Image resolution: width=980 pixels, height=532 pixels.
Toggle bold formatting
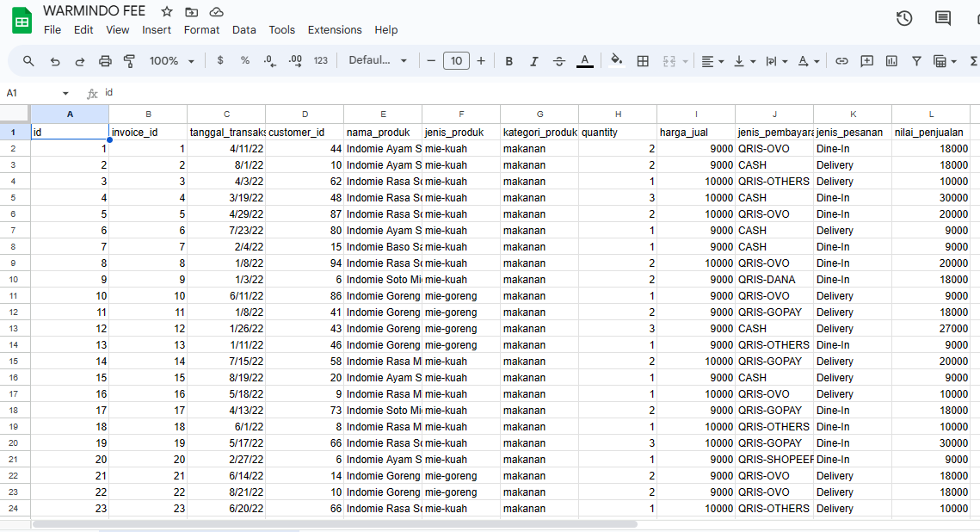click(508, 61)
